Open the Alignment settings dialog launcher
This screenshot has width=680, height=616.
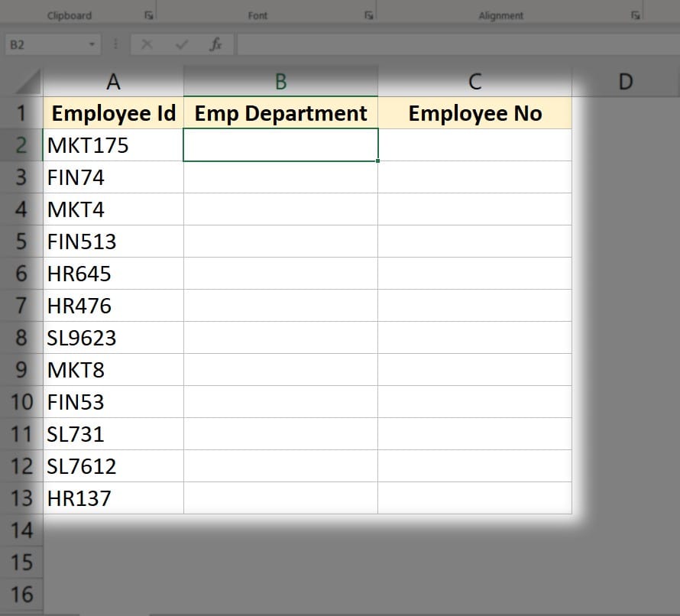[x=635, y=15]
